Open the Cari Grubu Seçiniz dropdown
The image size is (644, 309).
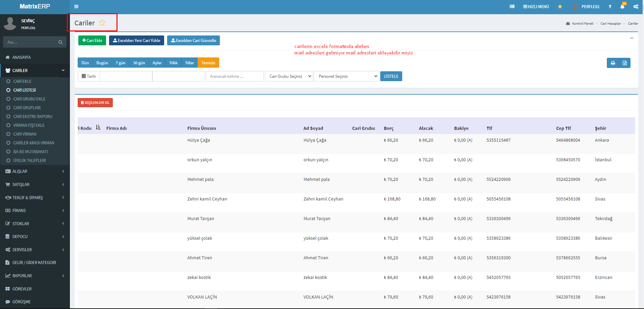click(x=289, y=76)
